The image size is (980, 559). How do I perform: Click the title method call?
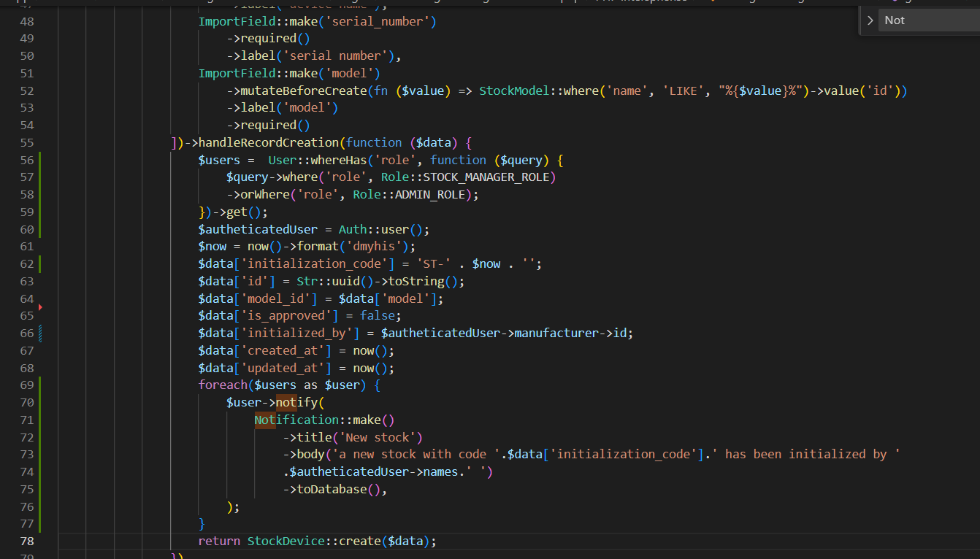(314, 437)
